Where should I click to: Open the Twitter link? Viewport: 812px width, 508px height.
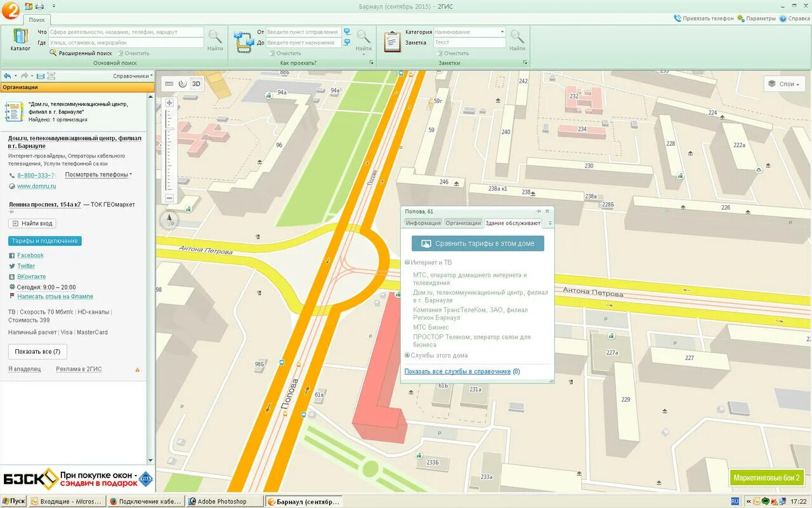click(26, 266)
